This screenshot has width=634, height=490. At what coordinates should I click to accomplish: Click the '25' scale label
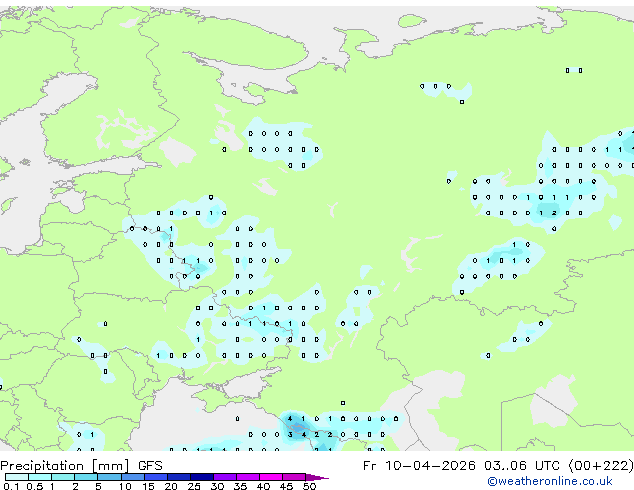click(x=194, y=486)
